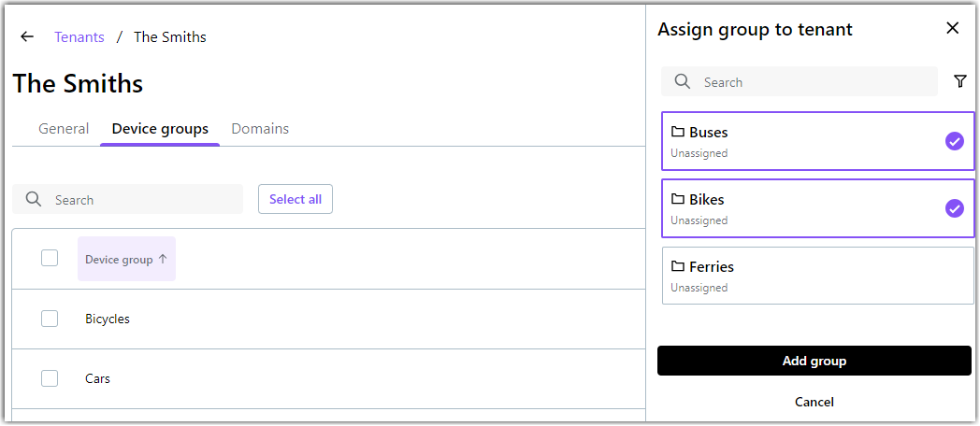Sort by Device group column arrow
Image resolution: width=980 pixels, height=426 pixels.
pyautogui.click(x=163, y=259)
